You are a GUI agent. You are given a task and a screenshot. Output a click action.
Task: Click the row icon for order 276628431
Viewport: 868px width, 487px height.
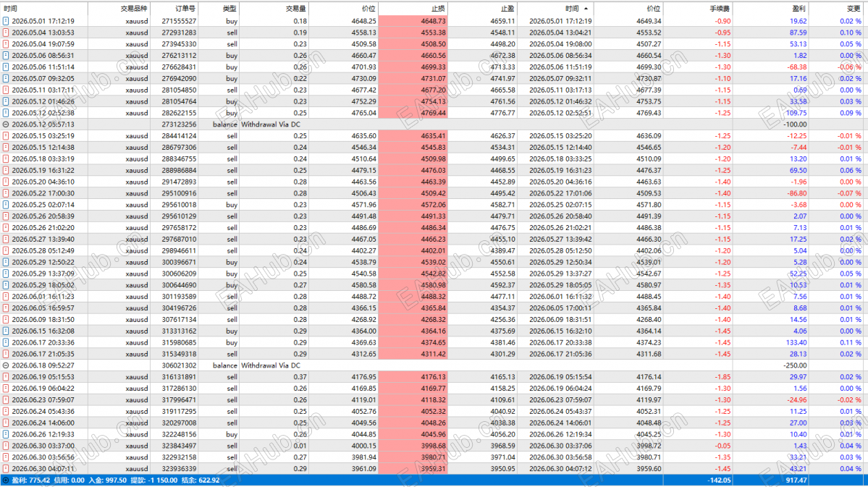(x=6, y=67)
